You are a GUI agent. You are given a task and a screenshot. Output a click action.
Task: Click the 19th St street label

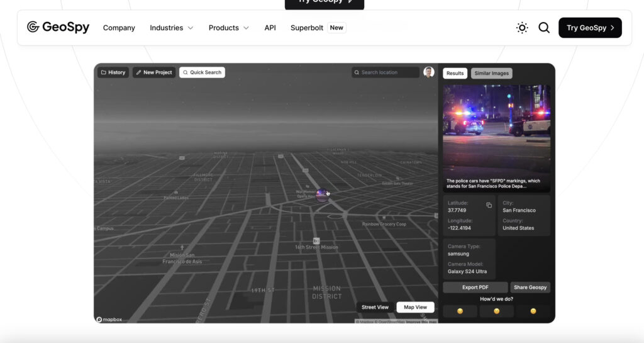(263, 290)
